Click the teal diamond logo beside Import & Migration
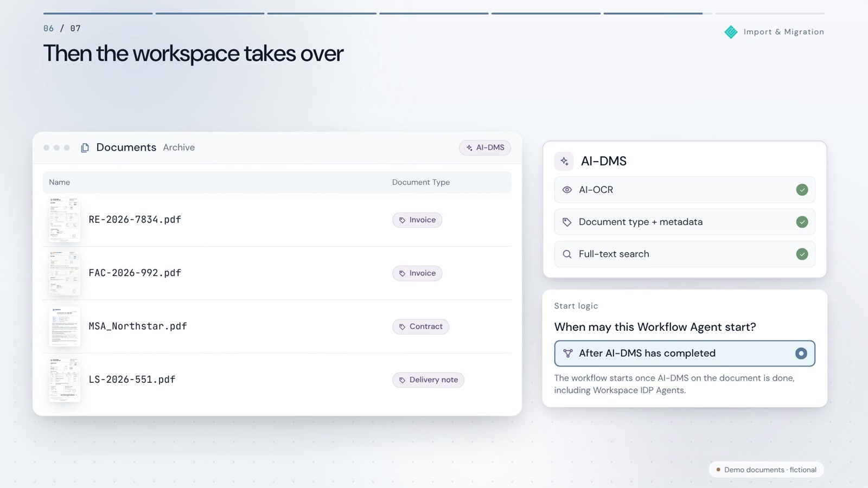Image resolution: width=868 pixels, height=488 pixels. coord(731,32)
